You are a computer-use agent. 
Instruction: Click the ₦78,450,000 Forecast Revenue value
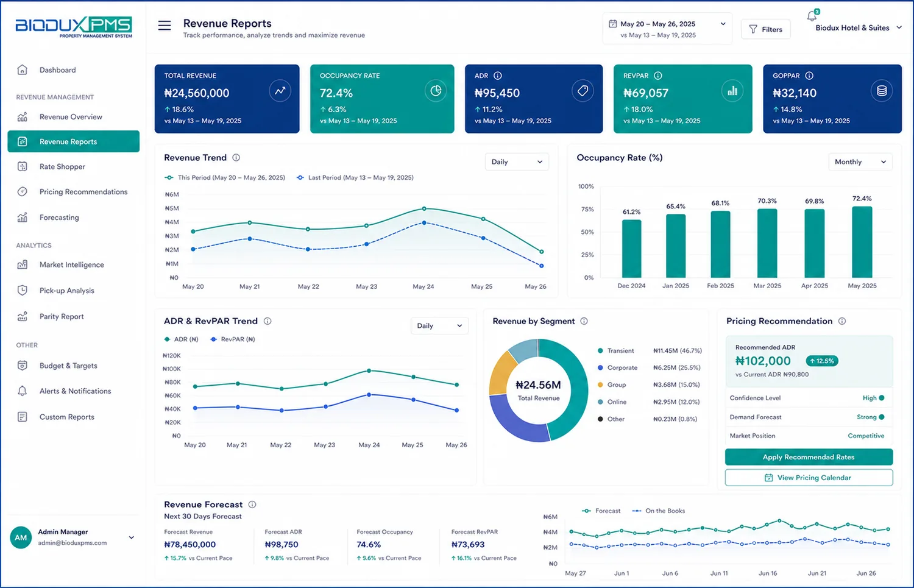[190, 545]
